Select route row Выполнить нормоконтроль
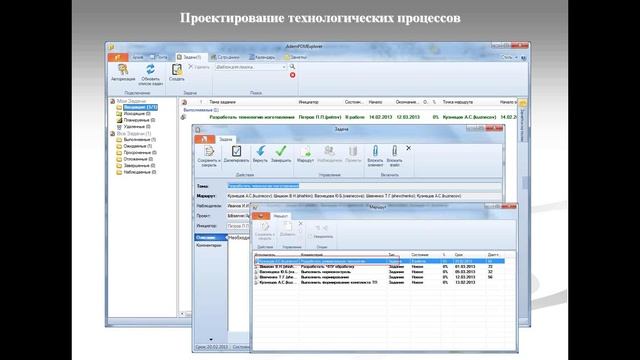This screenshot has width=640, height=360. click(x=379, y=272)
